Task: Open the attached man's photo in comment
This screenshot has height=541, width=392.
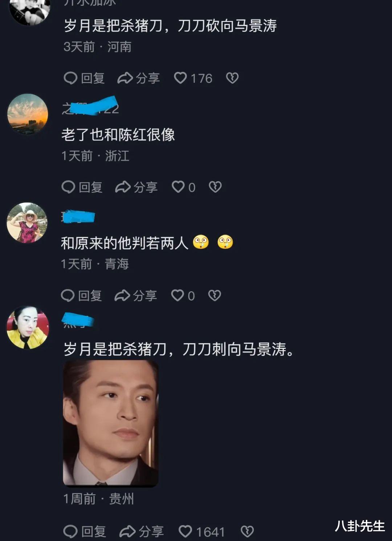Action: coord(111,423)
